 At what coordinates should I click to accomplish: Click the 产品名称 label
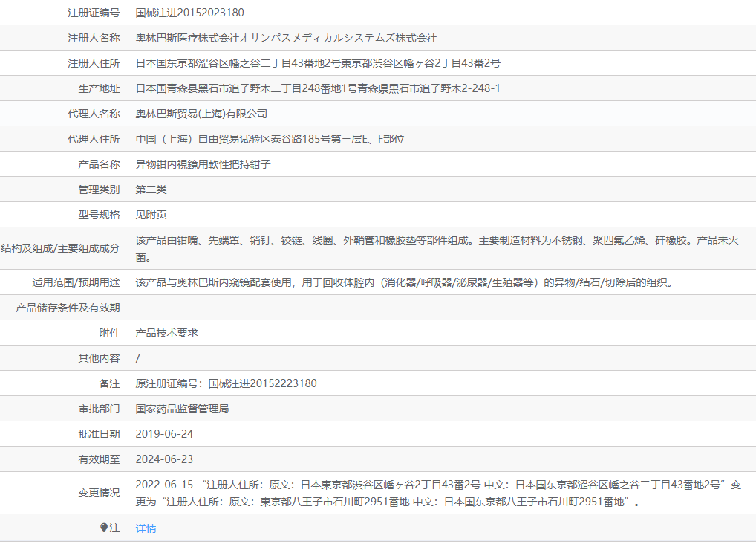(x=99, y=164)
